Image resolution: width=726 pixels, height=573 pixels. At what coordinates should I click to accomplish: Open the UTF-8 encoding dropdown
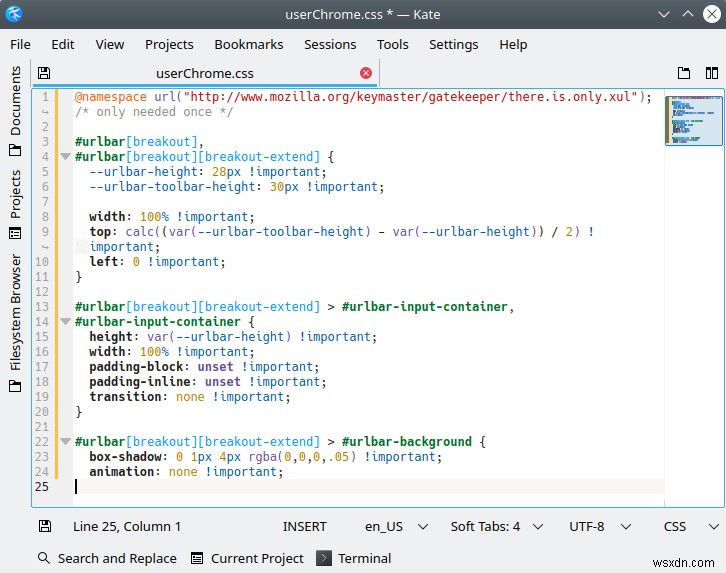tap(600, 526)
